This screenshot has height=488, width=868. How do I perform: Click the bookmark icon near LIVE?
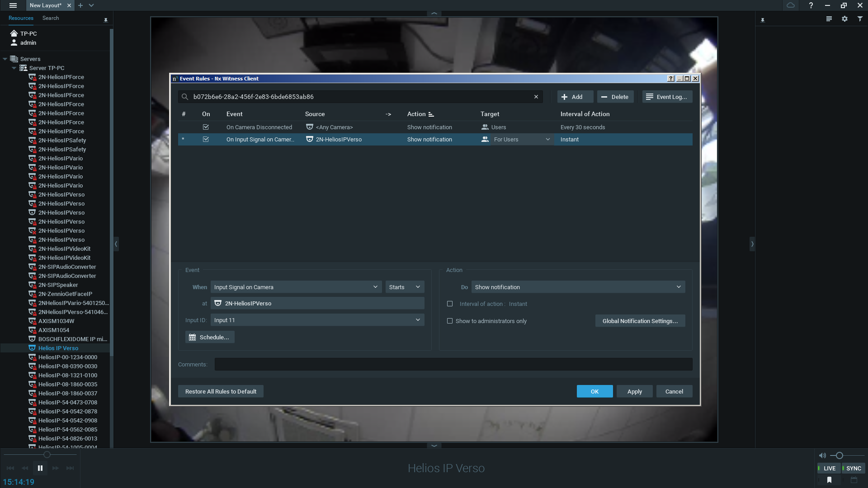[829, 480]
